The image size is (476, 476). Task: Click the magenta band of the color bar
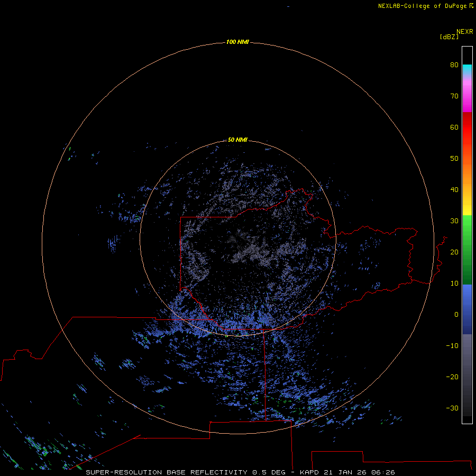pos(467,94)
